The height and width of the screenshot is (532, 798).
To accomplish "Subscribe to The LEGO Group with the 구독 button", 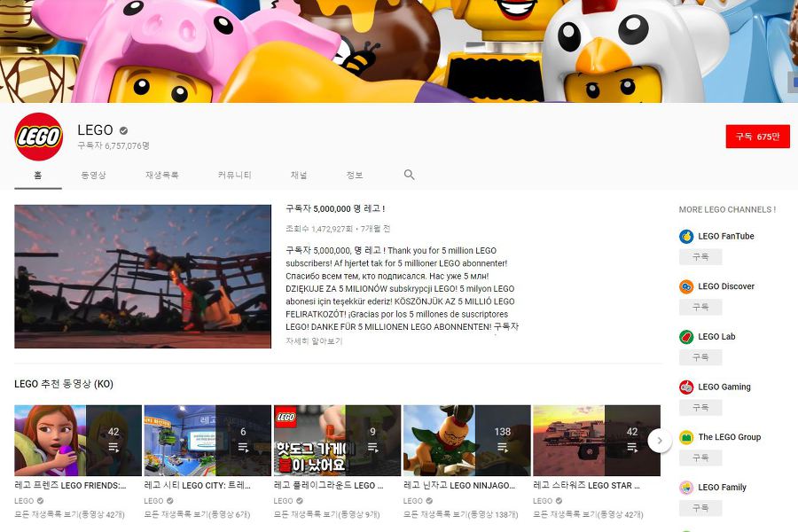I will click(x=700, y=458).
